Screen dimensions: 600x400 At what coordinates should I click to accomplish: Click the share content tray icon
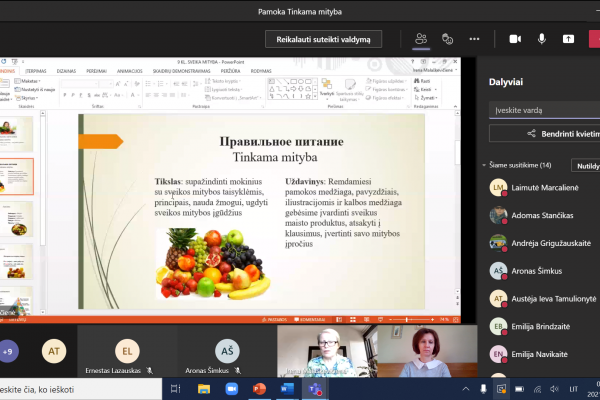click(x=568, y=39)
